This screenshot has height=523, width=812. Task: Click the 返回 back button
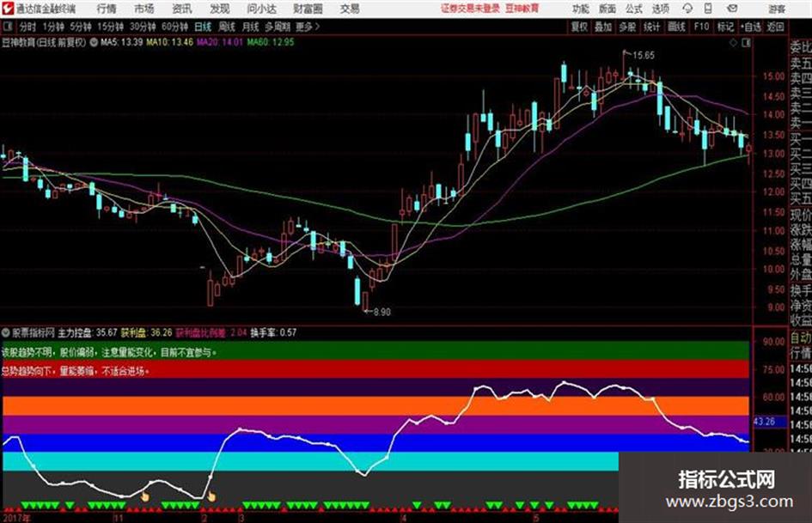[776, 27]
